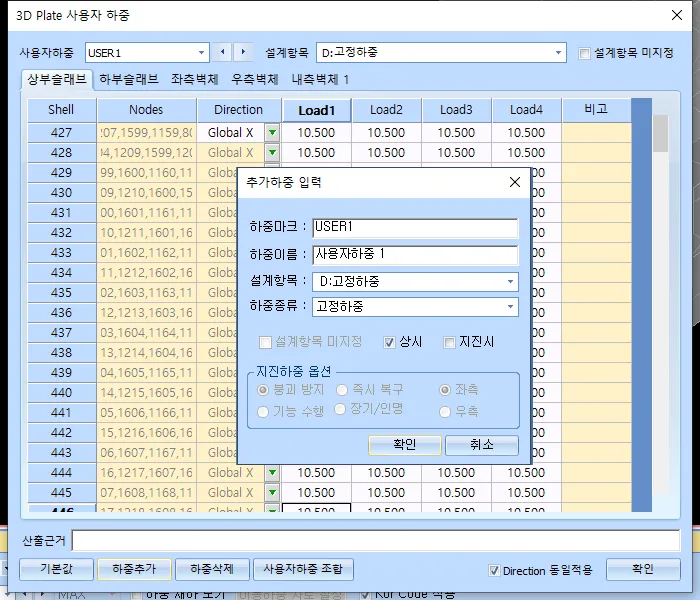Select shell row 436
The image size is (700, 600).
pos(61,312)
